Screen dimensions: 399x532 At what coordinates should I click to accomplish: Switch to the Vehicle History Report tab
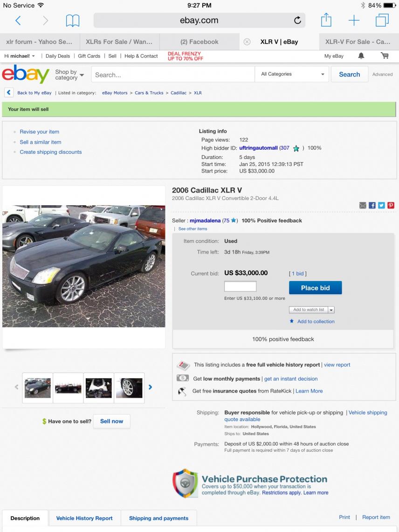click(84, 518)
